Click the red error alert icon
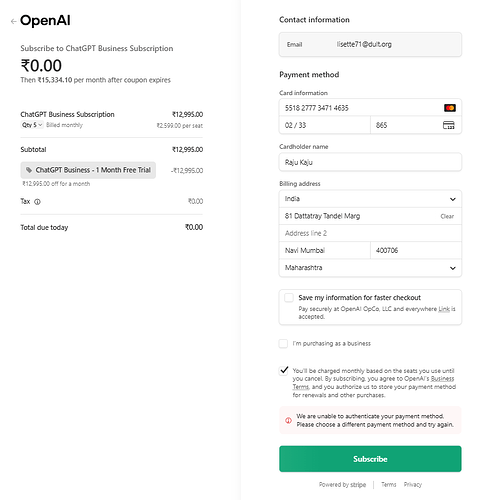 coord(288,420)
